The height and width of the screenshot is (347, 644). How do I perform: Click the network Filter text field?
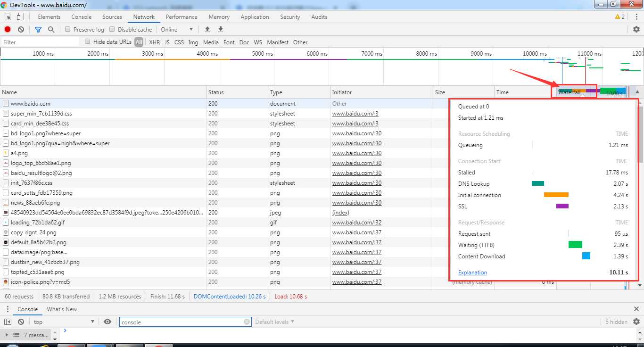click(x=40, y=42)
